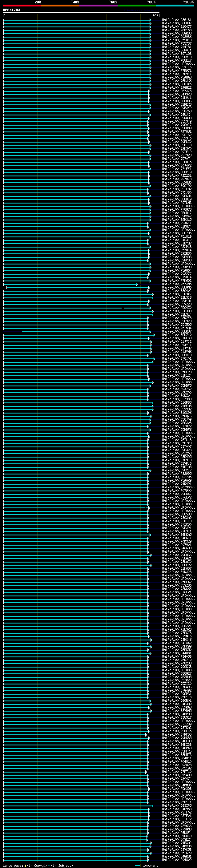Open hit UniRef100_P55737
197x868 pixels.
click(177, 43)
